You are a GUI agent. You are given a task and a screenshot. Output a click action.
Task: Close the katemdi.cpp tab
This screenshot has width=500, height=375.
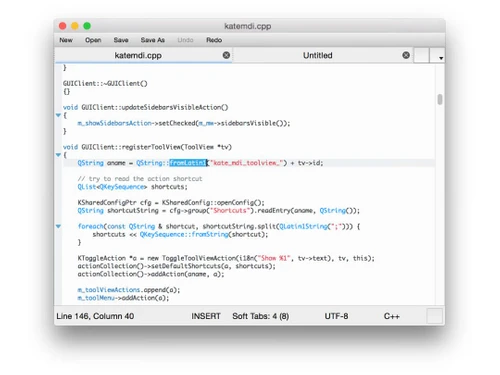(x=226, y=55)
